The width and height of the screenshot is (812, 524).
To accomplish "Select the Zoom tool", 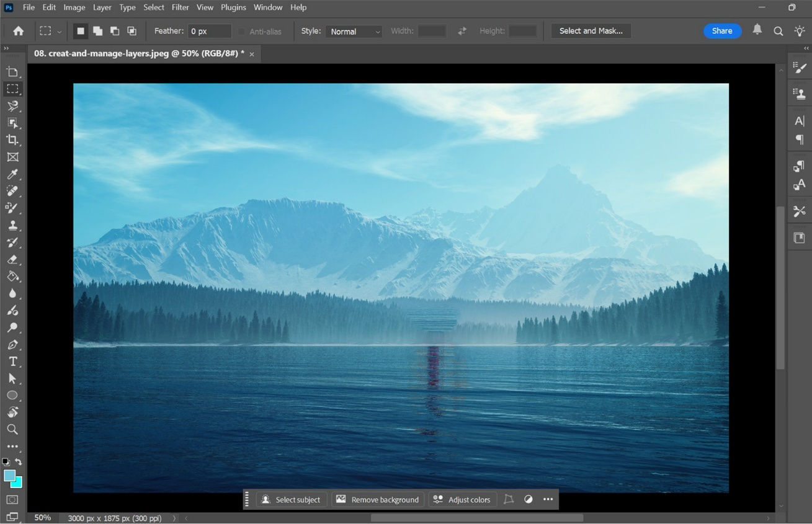I will coord(12,429).
